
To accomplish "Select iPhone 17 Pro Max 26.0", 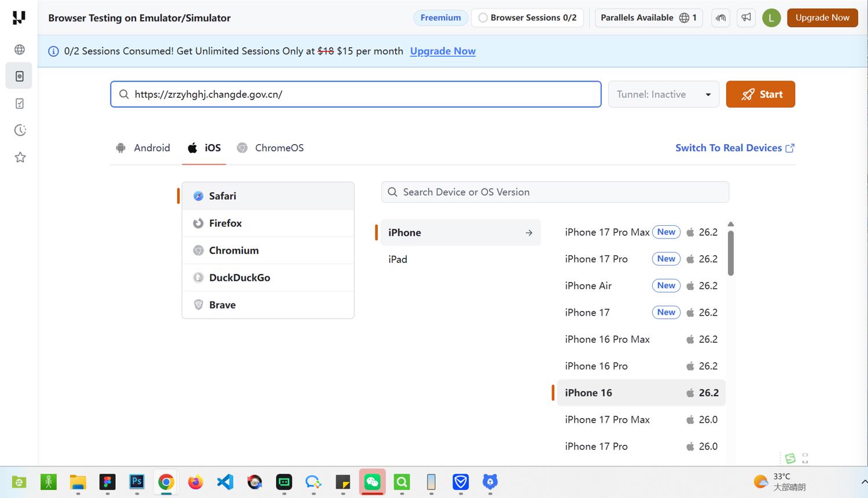I will pos(641,419).
